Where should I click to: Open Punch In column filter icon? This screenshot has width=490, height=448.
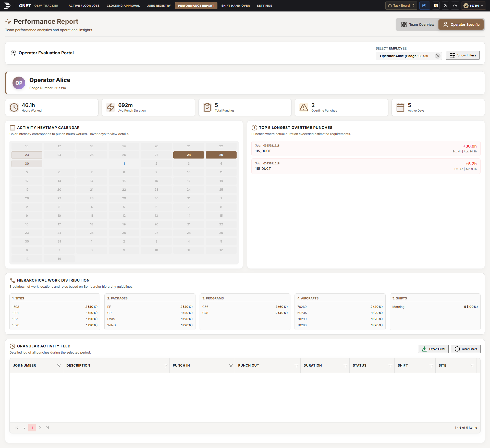pos(231,366)
